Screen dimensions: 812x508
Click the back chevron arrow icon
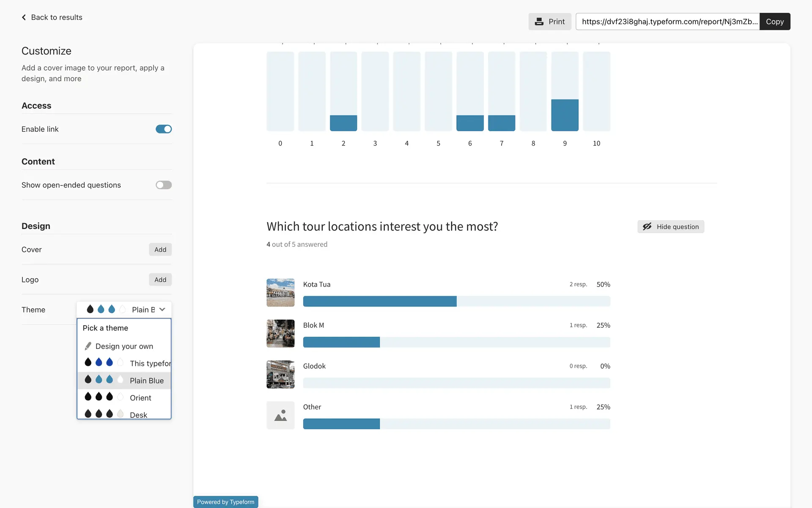pos(24,17)
